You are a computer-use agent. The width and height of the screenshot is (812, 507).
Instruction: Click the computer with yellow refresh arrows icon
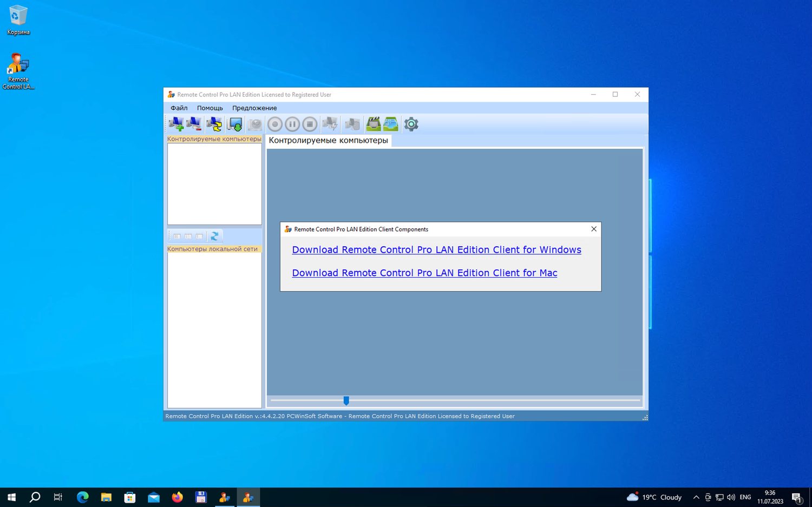[x=214, y=124]
